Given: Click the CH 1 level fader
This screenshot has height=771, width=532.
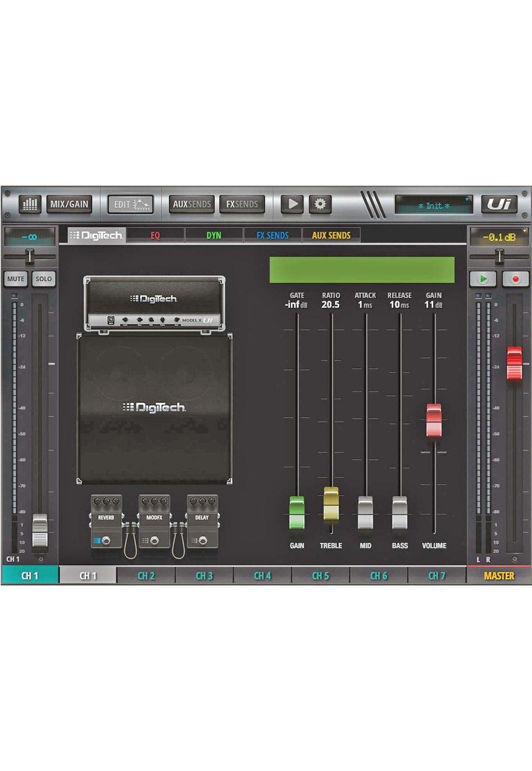Looking at the screenshot, I should 40,531.
